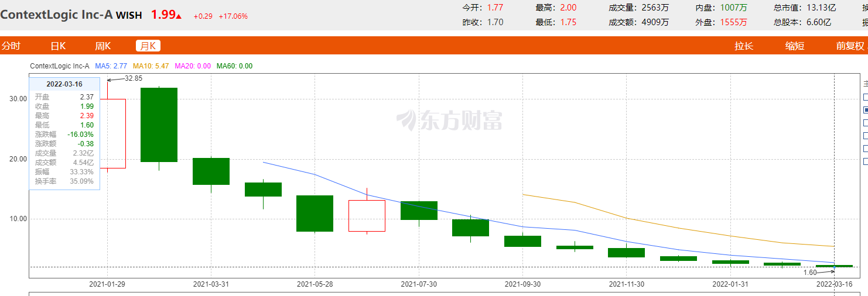Open the 日K daily candlestick tab
The height and width of the screenshot is (296, 868).
pos(58,46)
